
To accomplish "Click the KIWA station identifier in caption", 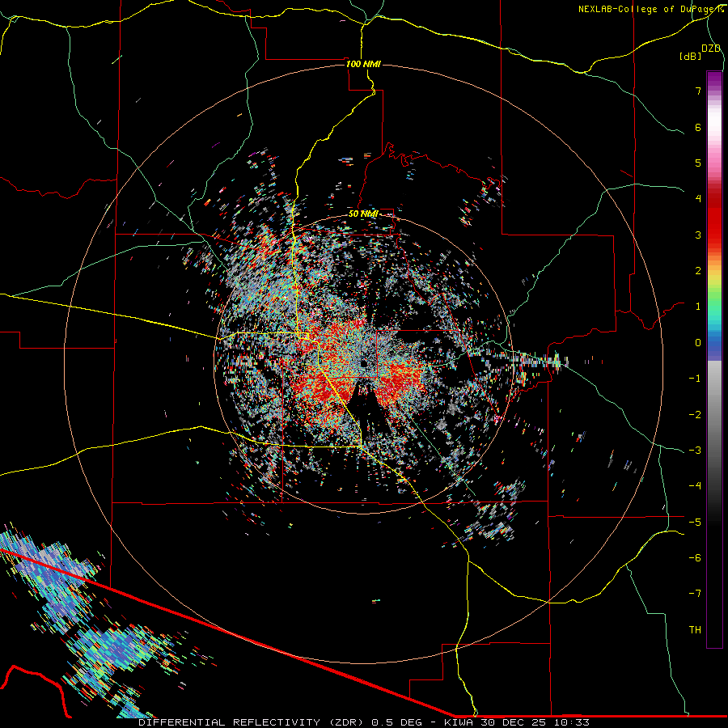I will [x=459, y=722].
